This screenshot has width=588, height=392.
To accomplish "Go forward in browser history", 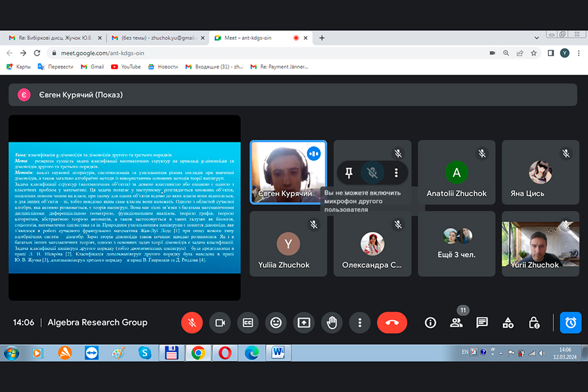I will click(24, 54).
